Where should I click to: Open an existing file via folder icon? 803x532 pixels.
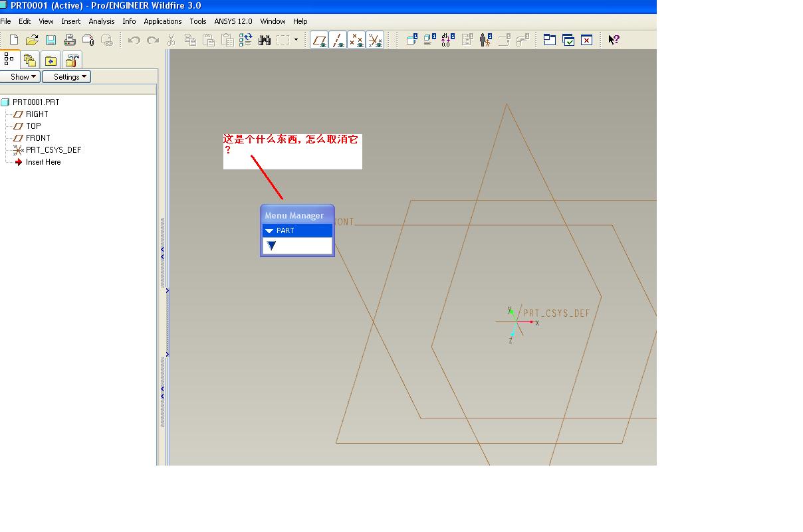coord(32,40)
